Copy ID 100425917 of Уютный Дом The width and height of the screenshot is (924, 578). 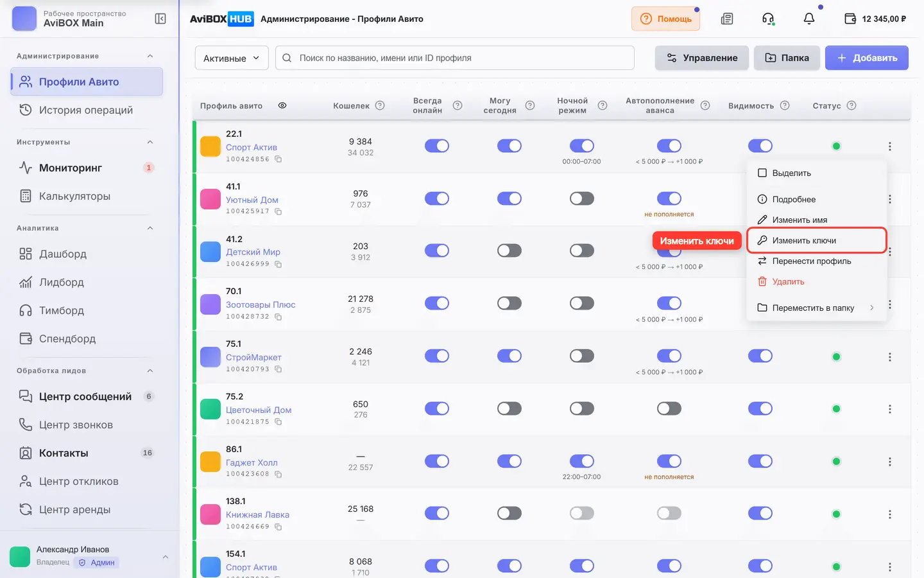coord(278,211)
